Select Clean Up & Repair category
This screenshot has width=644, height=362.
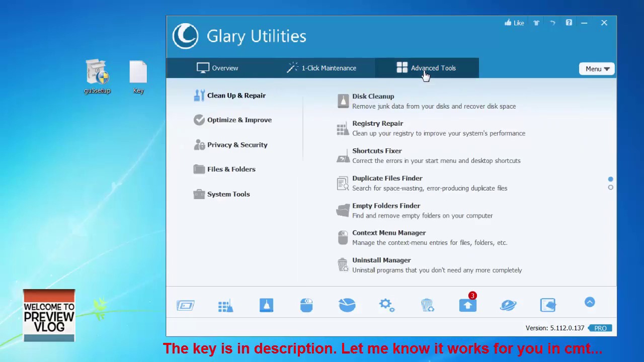[229, 96]
